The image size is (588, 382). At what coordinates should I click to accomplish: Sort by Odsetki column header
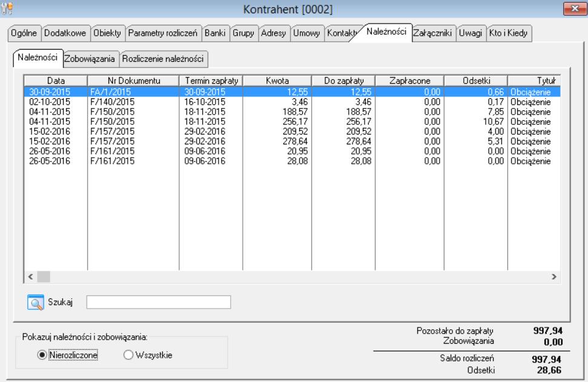click(476, 81)
